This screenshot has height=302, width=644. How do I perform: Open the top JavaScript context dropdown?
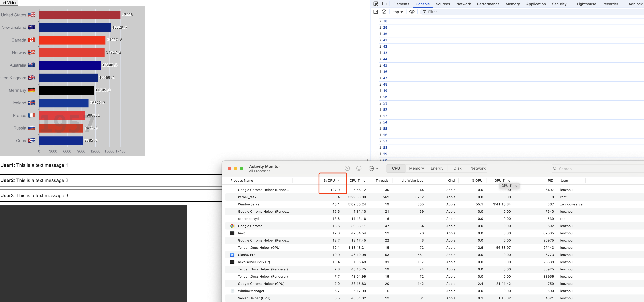[x=398, y=12]
